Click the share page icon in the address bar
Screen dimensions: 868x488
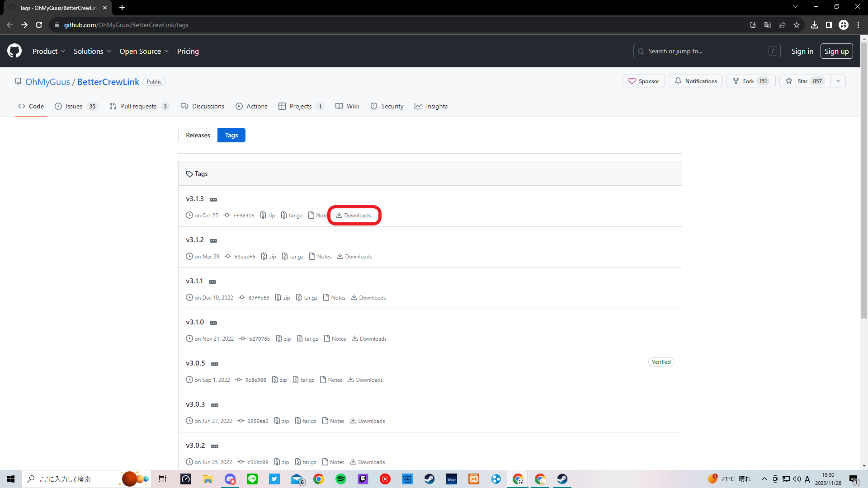click(782, 25)
